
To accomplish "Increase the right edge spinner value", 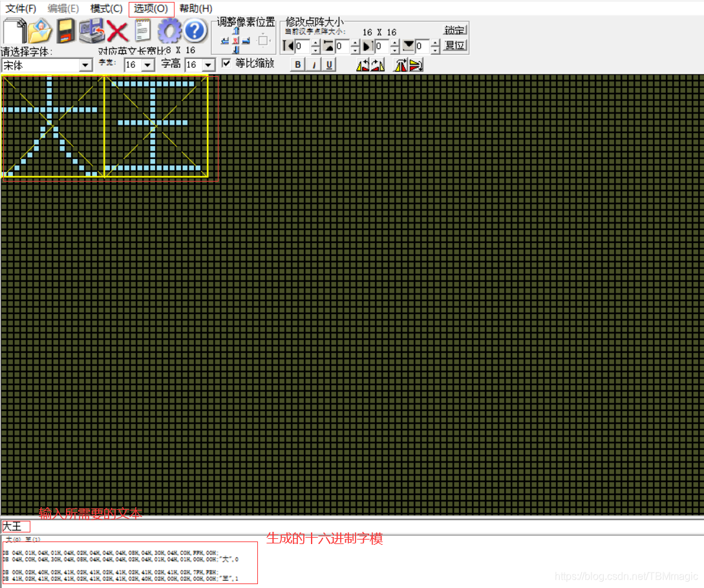I will click(394, 43).
